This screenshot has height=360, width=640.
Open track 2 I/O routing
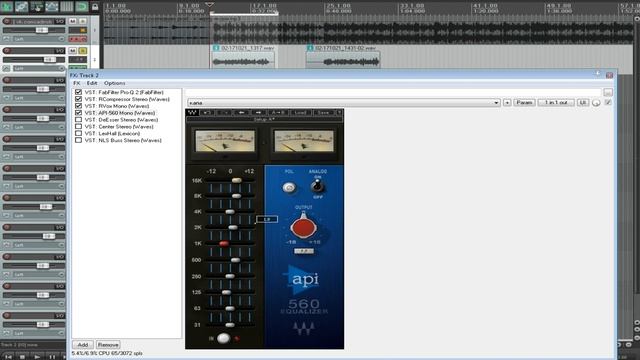(60, 51)
